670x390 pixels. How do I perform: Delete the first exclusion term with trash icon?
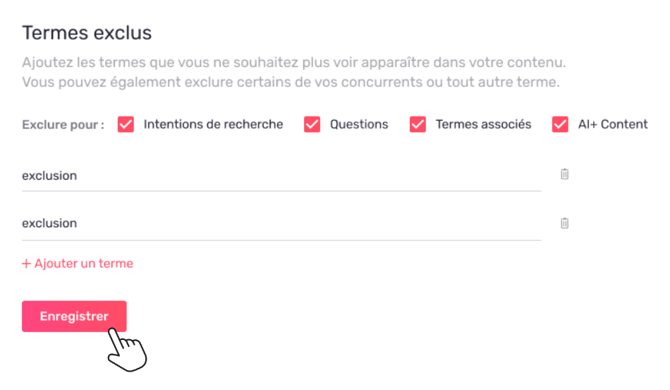point(564,174)
